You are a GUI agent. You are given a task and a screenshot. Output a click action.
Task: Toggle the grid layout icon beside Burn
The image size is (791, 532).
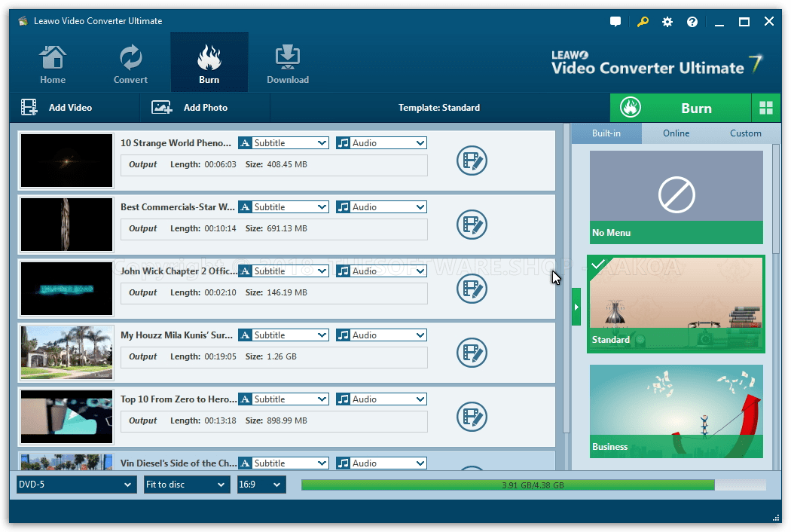(x=766, y=108)
